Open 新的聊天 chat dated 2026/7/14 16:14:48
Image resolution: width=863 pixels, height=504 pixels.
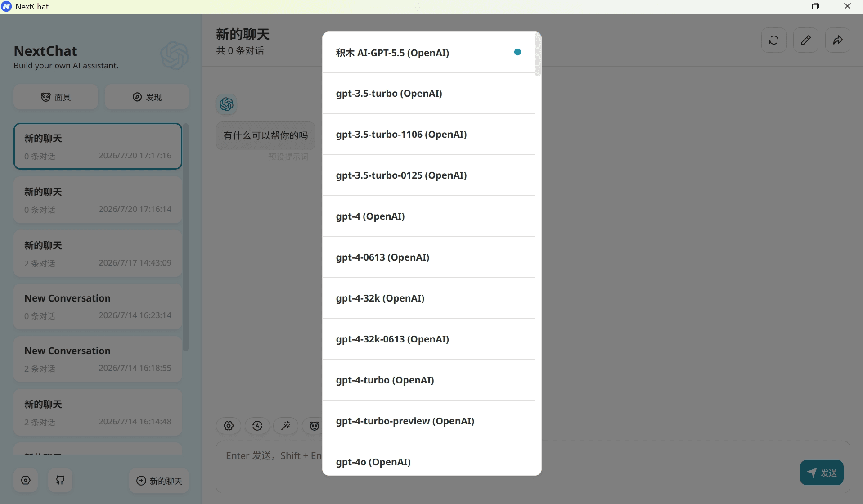pyautogui.click(x=98, y=412)
